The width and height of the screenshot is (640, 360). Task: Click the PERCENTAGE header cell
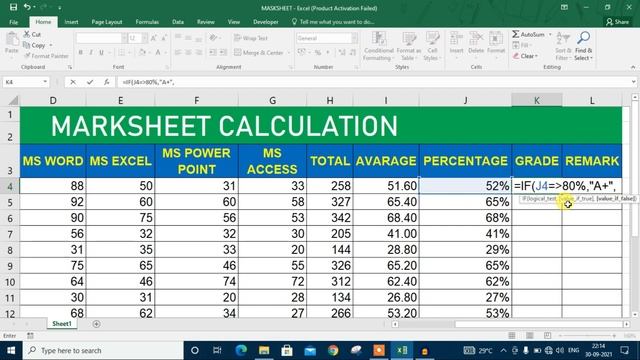coord(465,161)
